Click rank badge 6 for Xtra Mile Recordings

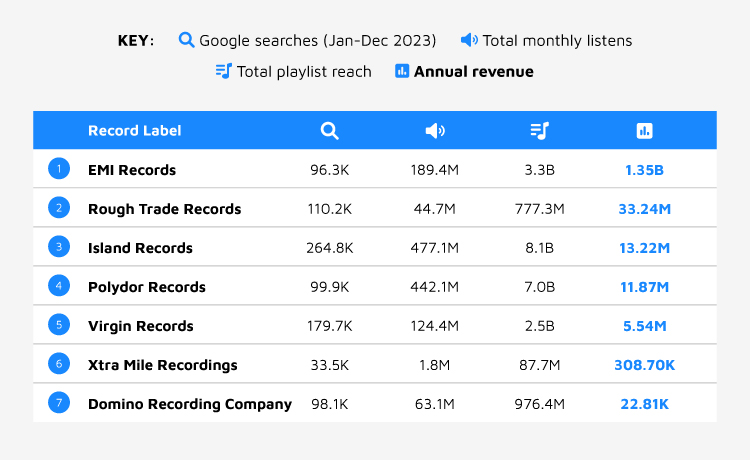(x=59, y=363)
